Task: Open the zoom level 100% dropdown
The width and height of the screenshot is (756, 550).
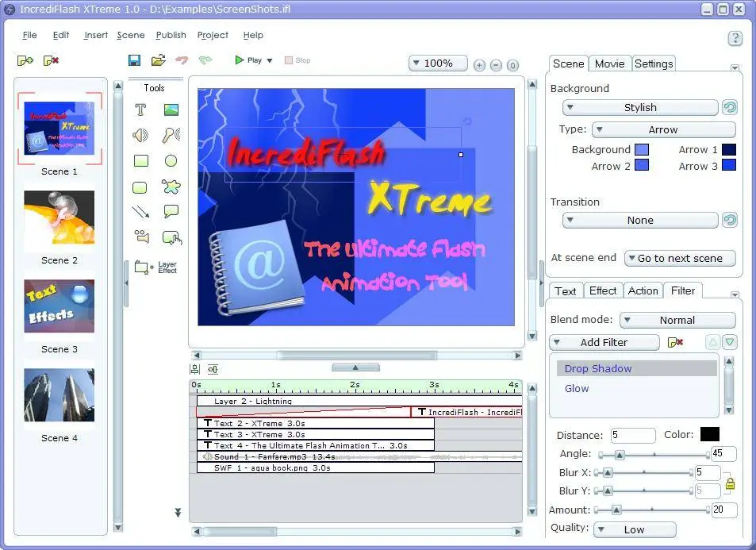Action: [x=438, y=63]
